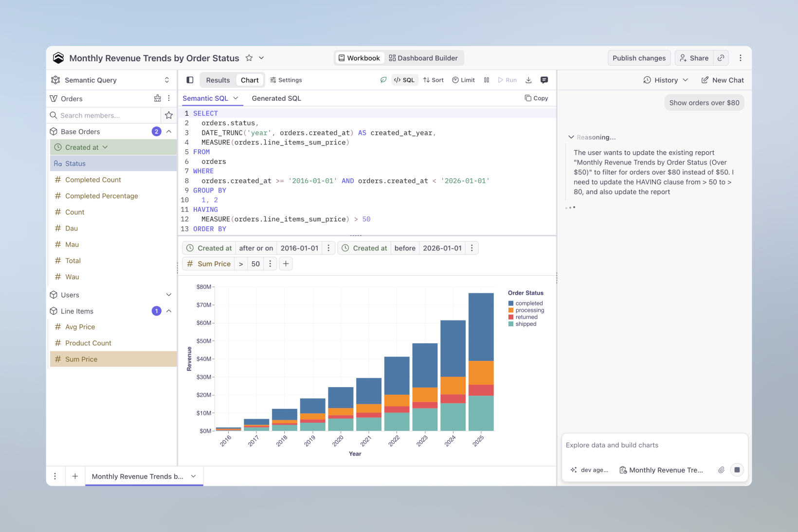Add a new workbook tab
Viewport: 798px width, 532px height.
[75, 476]
